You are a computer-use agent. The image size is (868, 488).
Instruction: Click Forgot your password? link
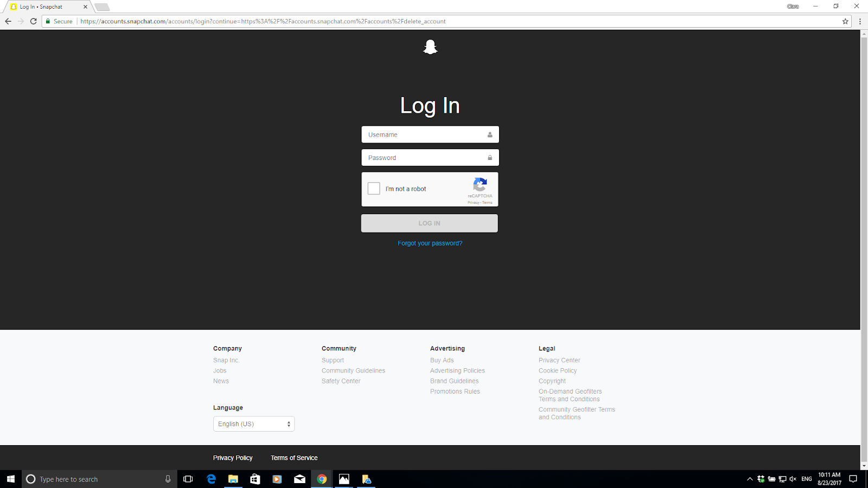(430, 243)
